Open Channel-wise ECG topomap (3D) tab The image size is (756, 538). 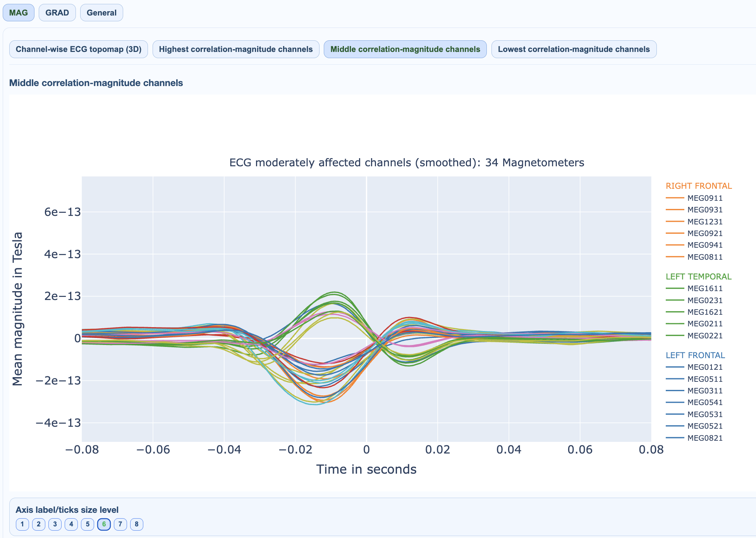coord(79,49)
